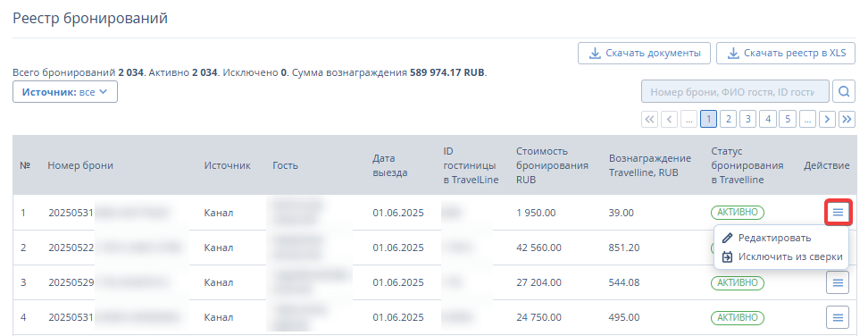
Task: Expand the Источник: все filter dropdown
Action: point(65,92)
